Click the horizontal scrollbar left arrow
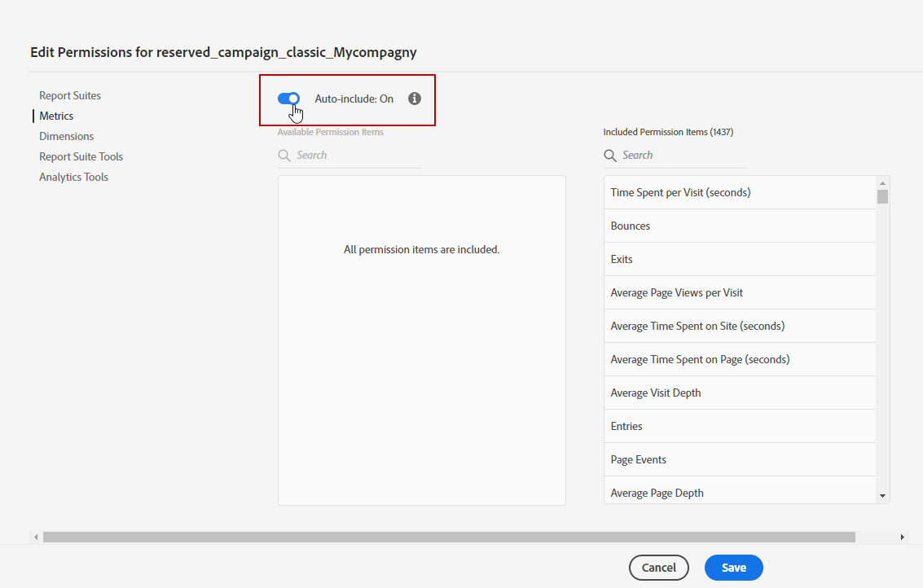The width and height of the screenshot is (923, 588). coord(37,537)
